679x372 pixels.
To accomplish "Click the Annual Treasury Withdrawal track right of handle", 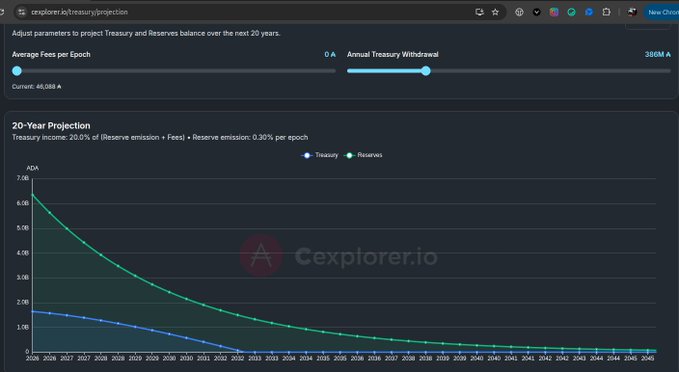I will 550,71.
